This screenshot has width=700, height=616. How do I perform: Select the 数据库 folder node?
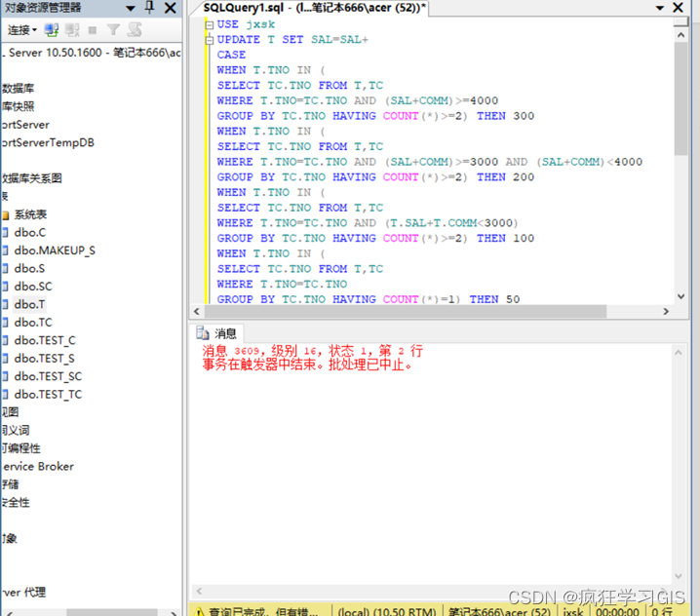18,89
